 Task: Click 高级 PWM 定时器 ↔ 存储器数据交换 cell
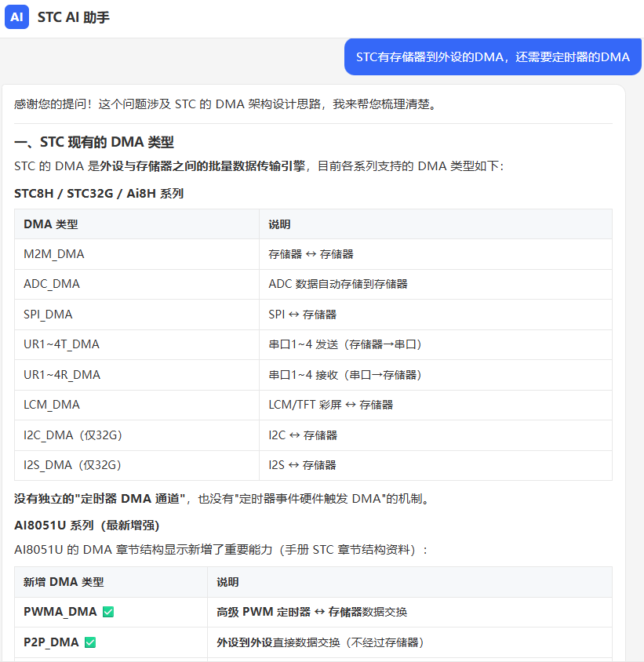click(x=409, y=612)
